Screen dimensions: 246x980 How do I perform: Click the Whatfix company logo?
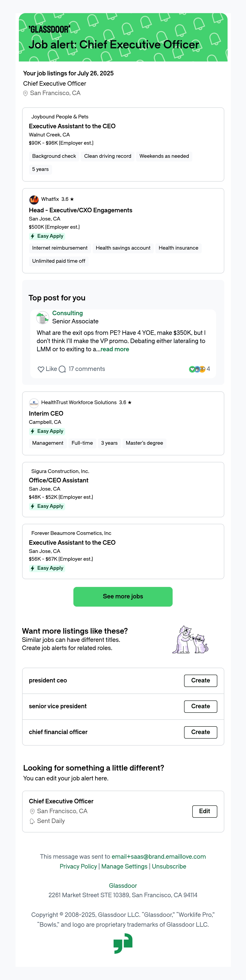click(34, 199)
